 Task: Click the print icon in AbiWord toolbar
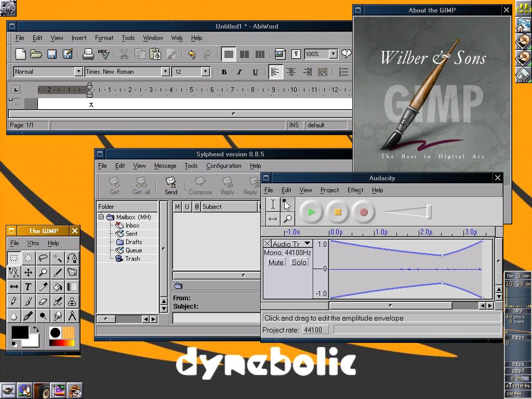click(88, 54)
